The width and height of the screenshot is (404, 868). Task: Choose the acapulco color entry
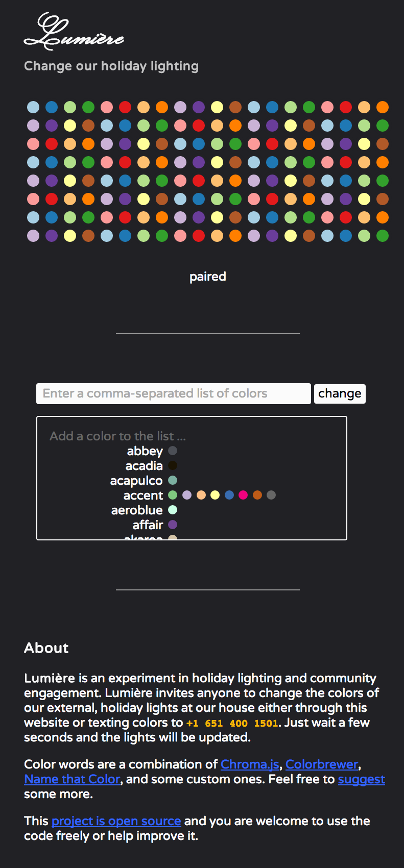tap(144, 481)
